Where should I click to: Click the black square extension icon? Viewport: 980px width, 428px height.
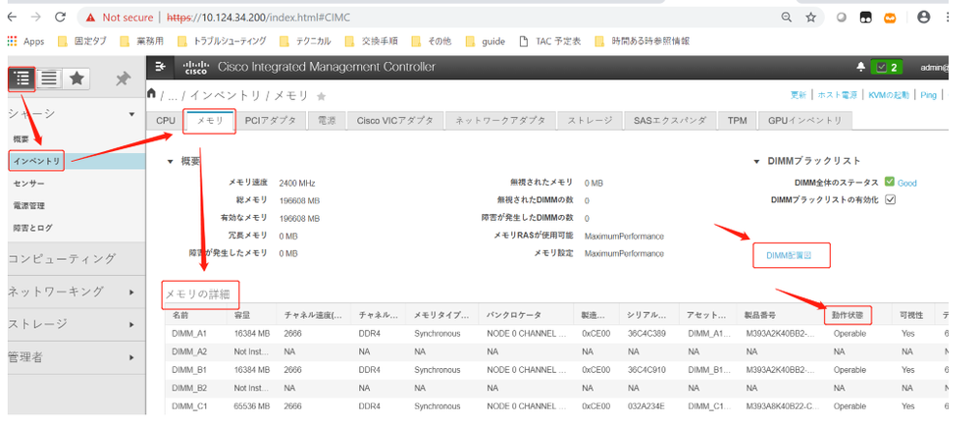[865, 18]
